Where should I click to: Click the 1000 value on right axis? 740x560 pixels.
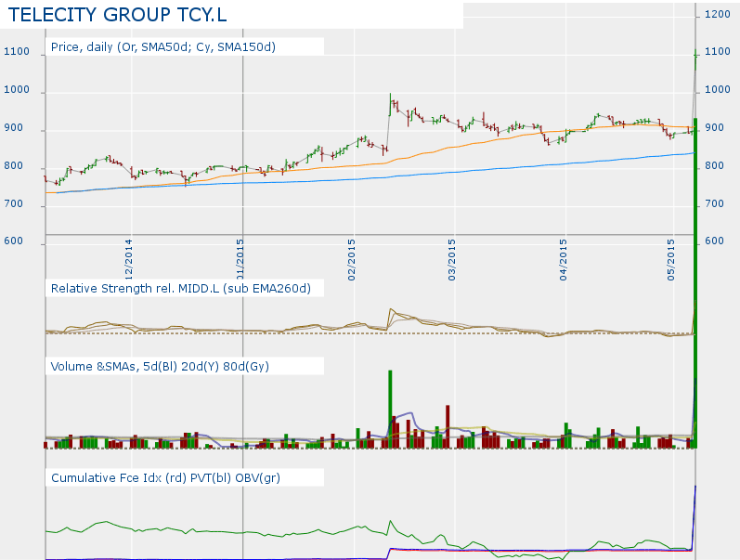[718, 90]
